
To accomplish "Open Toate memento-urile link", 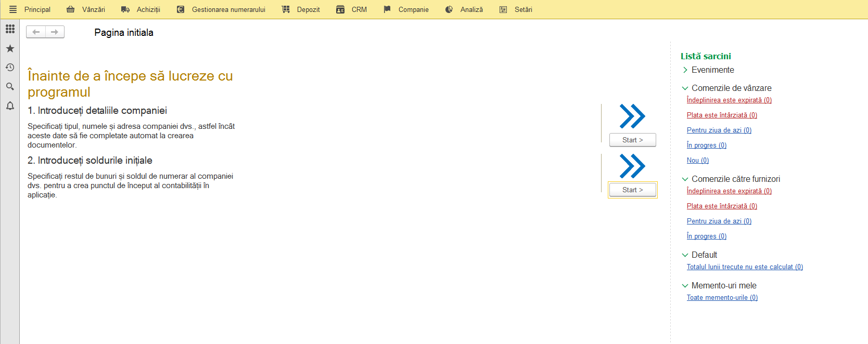I will pyautogui.click(x=722, y=298).
